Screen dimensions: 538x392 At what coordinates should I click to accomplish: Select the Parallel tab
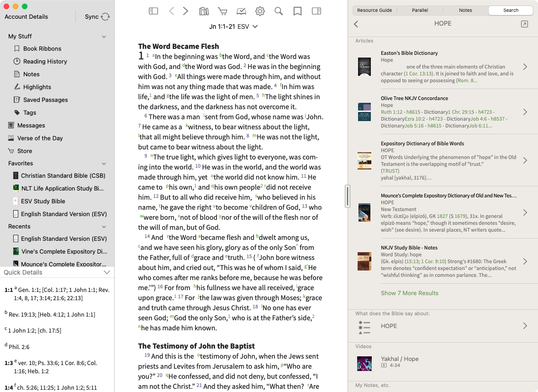point(420,10)
